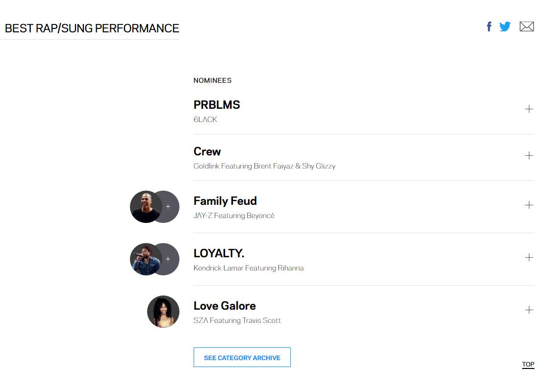Expand the Love Galore nominee row

point(529,310)
